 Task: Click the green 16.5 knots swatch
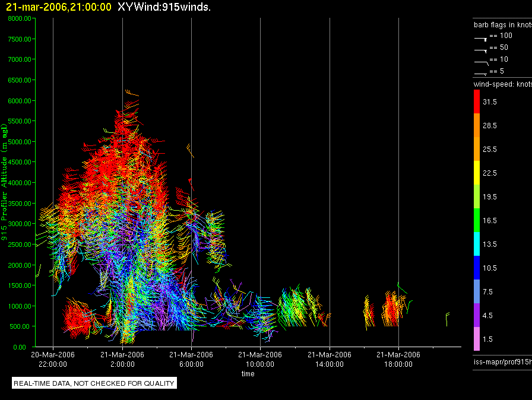click(x=477, y=220)
